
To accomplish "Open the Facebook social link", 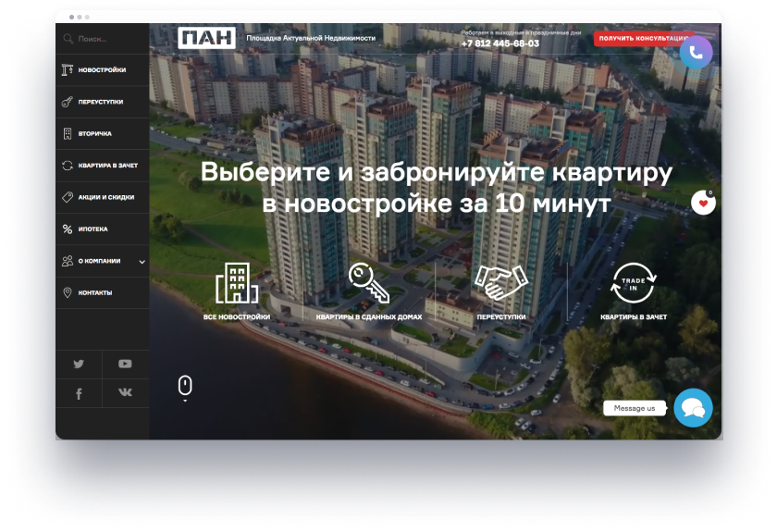I will tap(79, 393).
